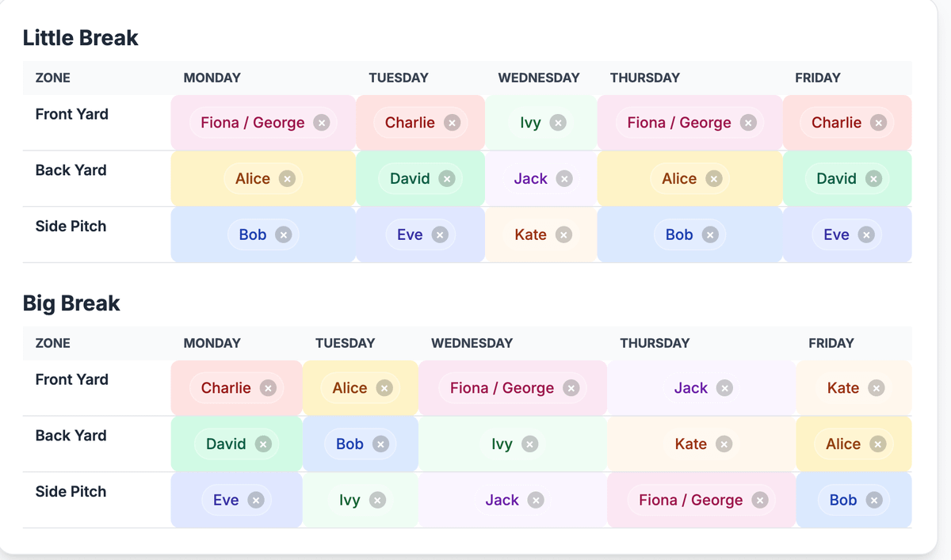This screenshot has height=560, width=951.
Task: Remove Charlie from Little Break Tuesday Front Yard
Action: point(452,123)
